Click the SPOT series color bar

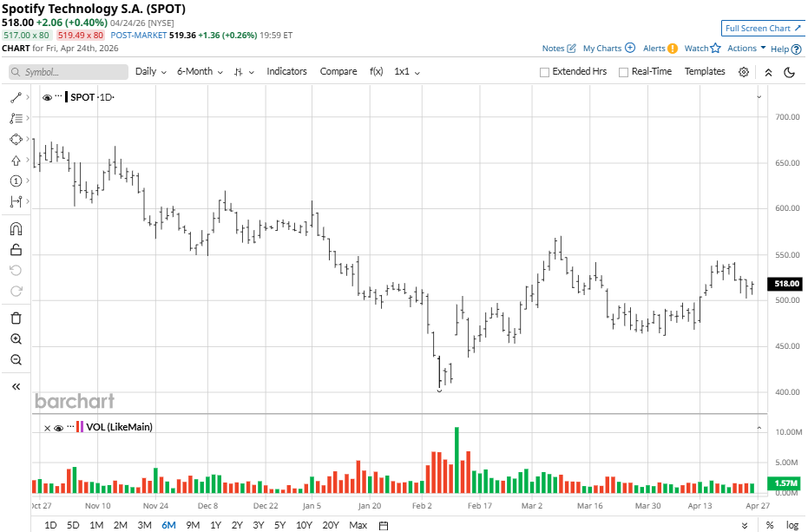click(67, 97)
